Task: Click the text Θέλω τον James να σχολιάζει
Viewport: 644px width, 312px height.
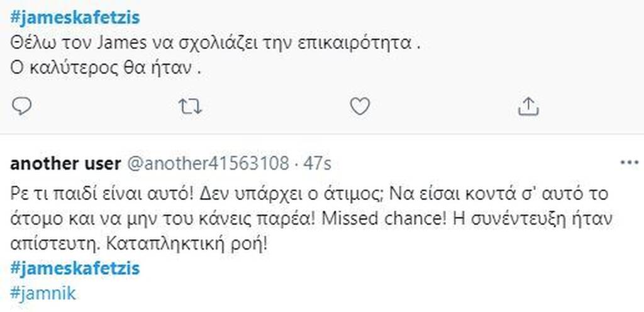Action: pyautogui.click(x=123, y=43)
